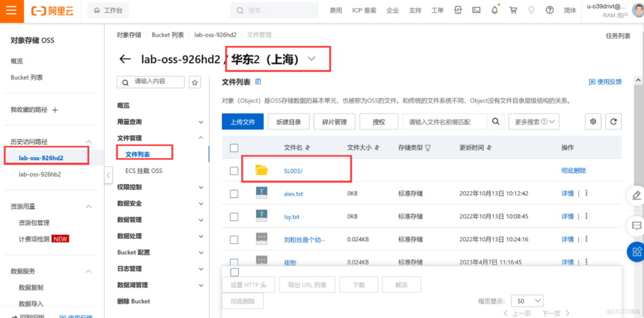Open the shopping cart icon

513,10
